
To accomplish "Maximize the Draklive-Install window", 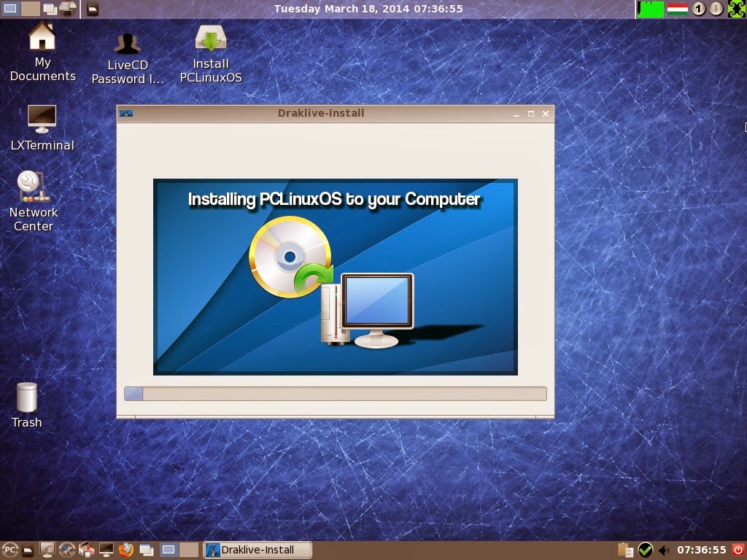I will 531,114.
